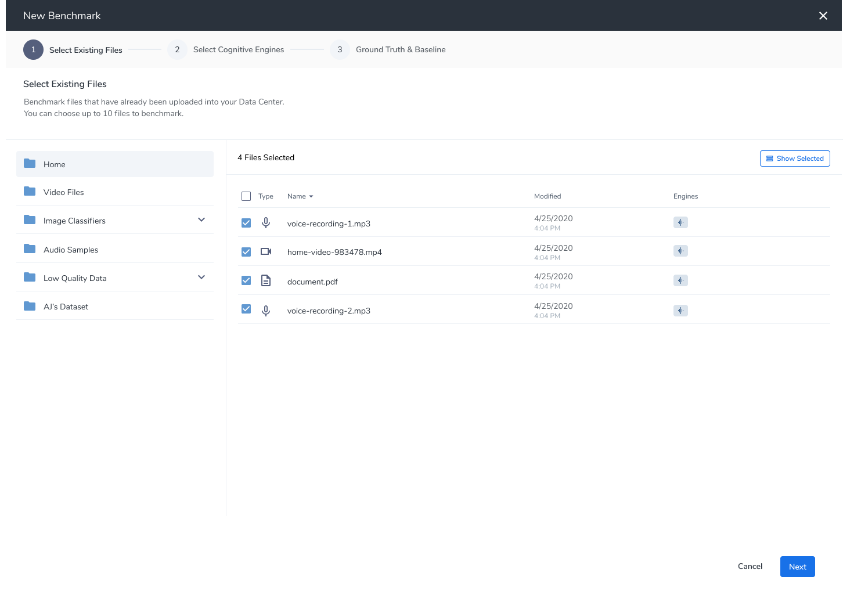Click the microphone icon for voice-recording-2.mp3

point(266,311)
